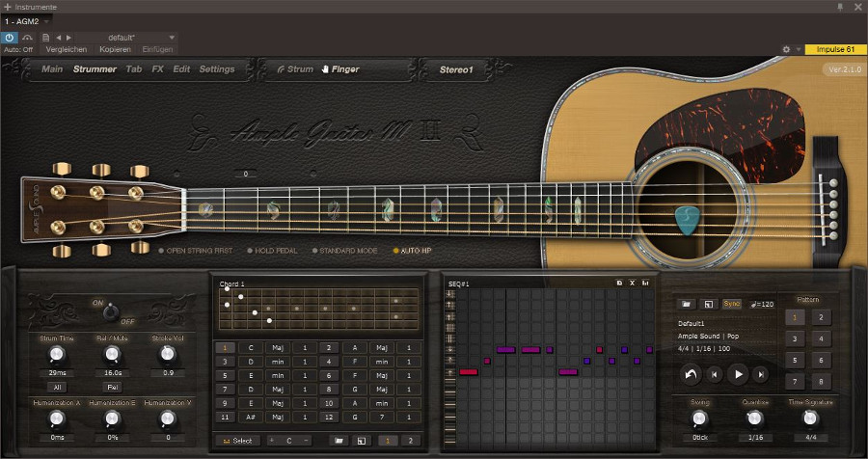Open dropdown arrow next to gear icon
The width and height of the screenshot is (868, 459).
tap(799, 49)
